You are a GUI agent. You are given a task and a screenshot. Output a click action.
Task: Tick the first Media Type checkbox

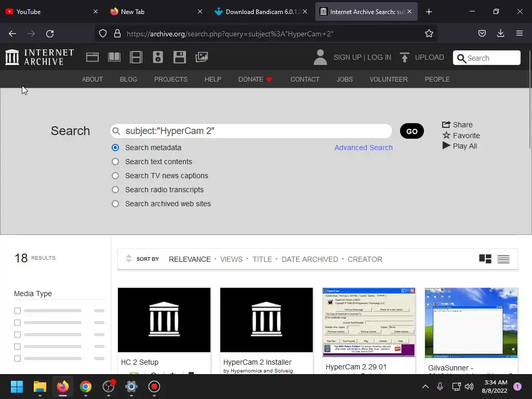(x=17, y=311)
